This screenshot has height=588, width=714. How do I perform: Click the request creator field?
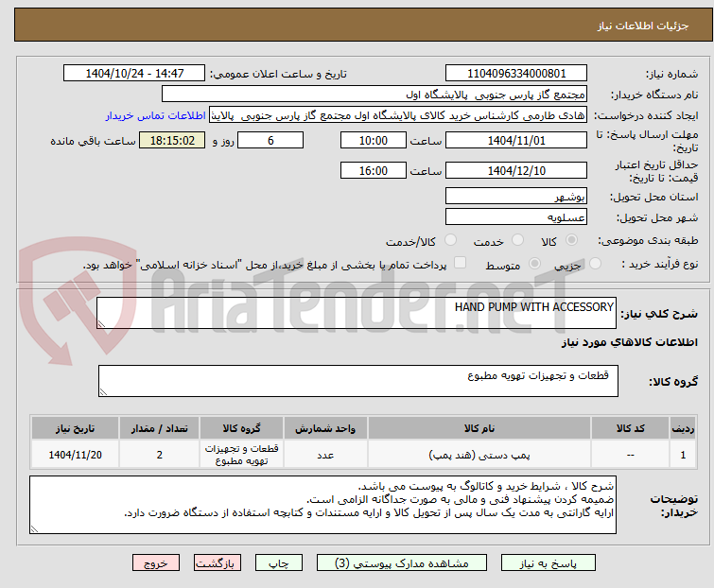coord(398,115)
